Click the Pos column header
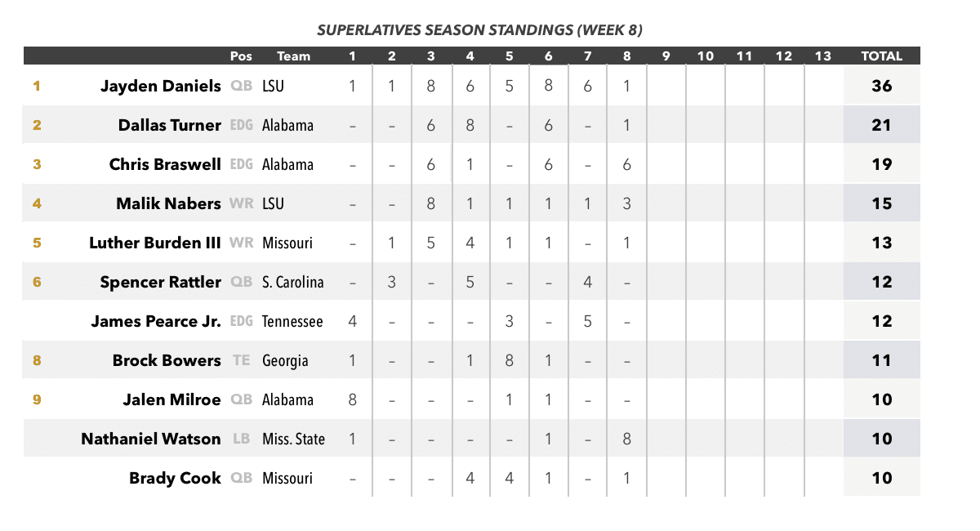This screenshot has height=531, width=980. (242, 56)
